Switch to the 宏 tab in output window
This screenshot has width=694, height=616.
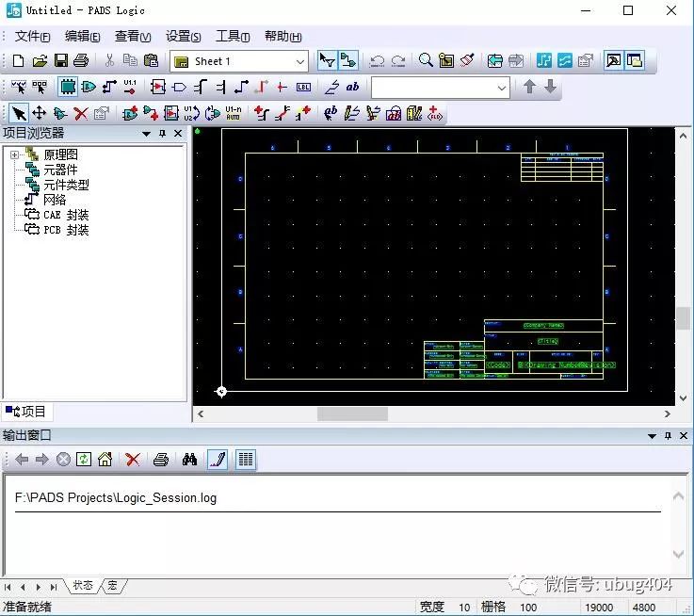(112, 586)
